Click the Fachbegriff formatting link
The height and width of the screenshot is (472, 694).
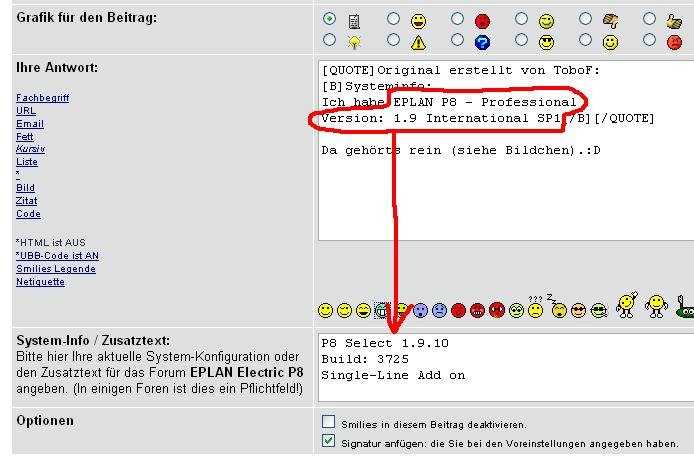click(42, 97)
